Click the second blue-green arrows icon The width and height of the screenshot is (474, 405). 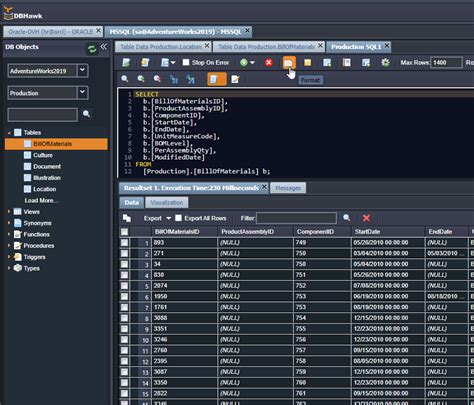click(x=190, y=79)
